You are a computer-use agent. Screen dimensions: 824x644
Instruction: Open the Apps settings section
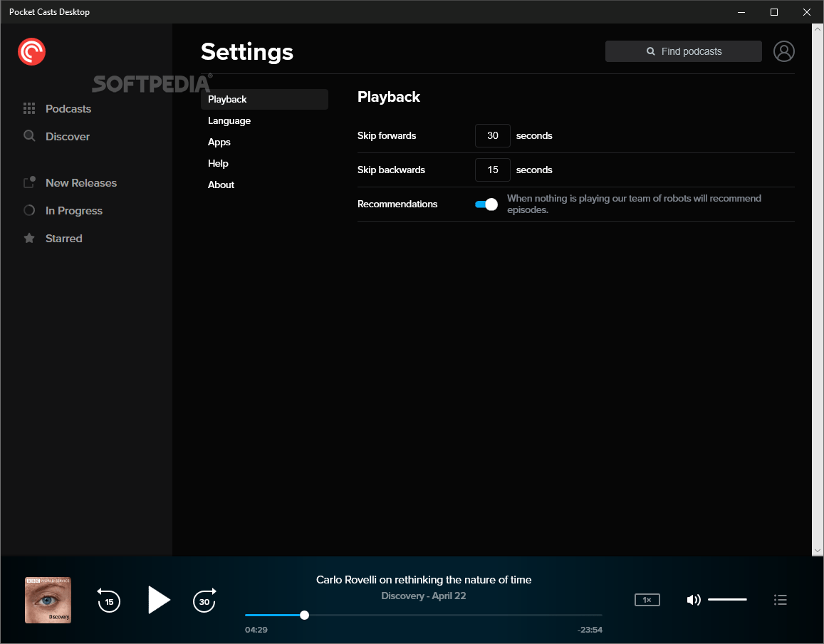[x=219, y=142]
